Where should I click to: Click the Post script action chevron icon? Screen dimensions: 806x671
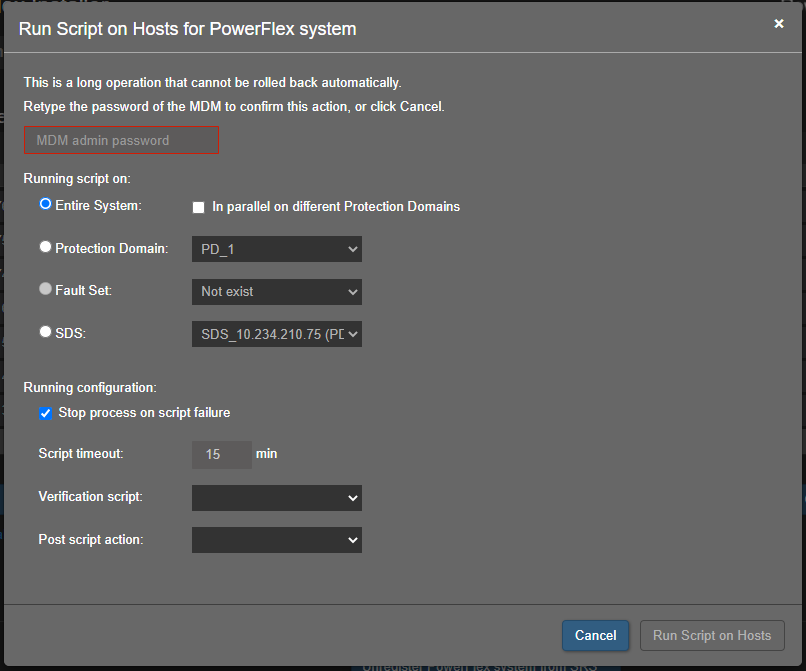tap(351, 539)
